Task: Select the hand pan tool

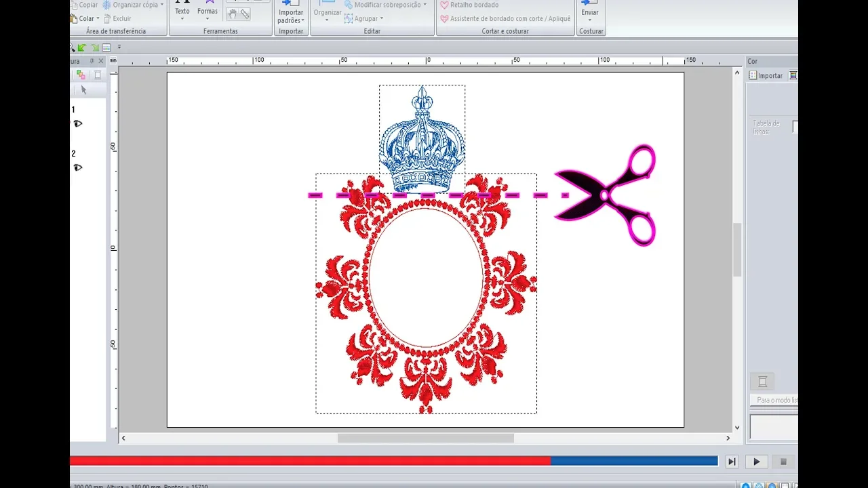Action: pyautogui.click(x=232, y=14)
